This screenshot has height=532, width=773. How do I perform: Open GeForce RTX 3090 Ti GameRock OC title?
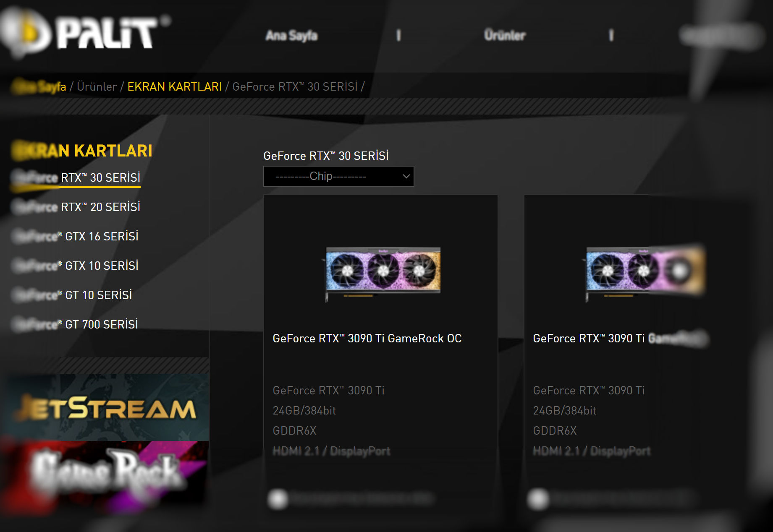point(367,339)
